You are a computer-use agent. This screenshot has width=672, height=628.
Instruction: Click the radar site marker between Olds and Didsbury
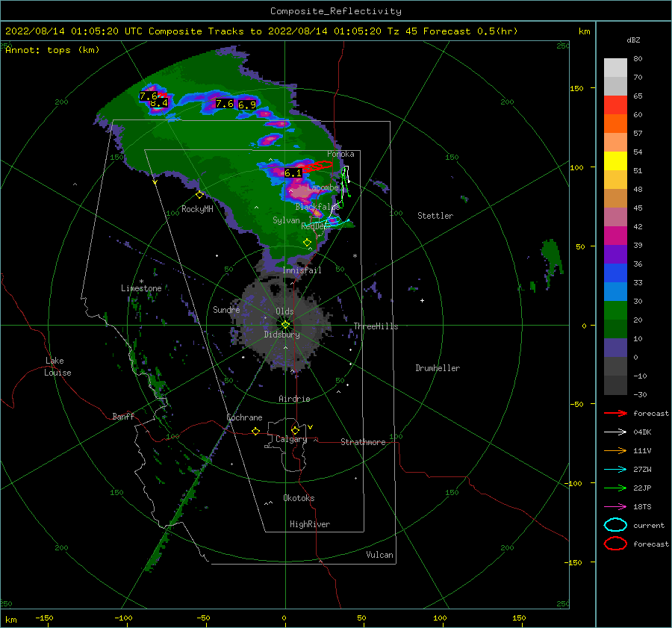tap(285, 325)
